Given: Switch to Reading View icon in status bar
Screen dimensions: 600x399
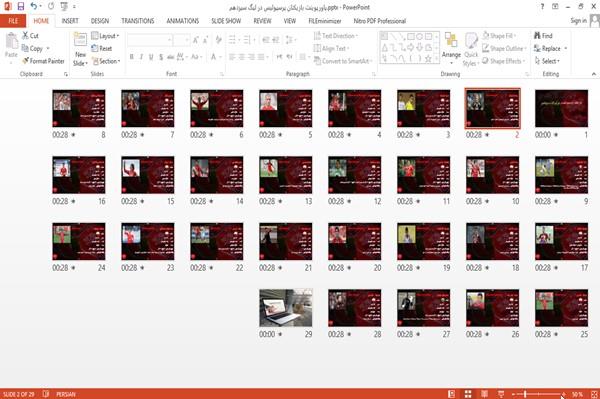Looking at the screenshot, I should coord(484,394).
